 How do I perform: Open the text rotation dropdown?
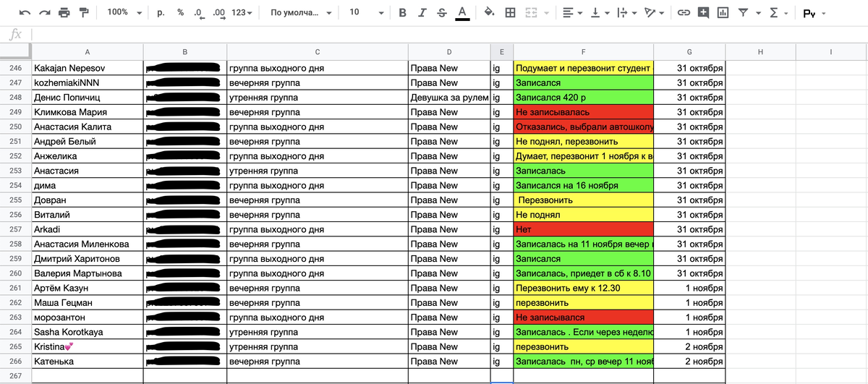tap(654, 13)
